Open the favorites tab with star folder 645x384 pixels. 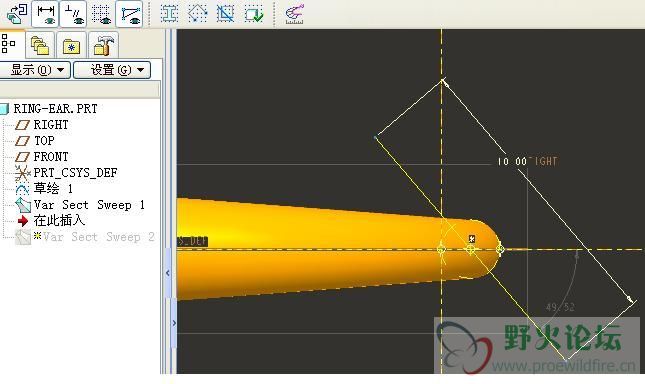point(72,45)
